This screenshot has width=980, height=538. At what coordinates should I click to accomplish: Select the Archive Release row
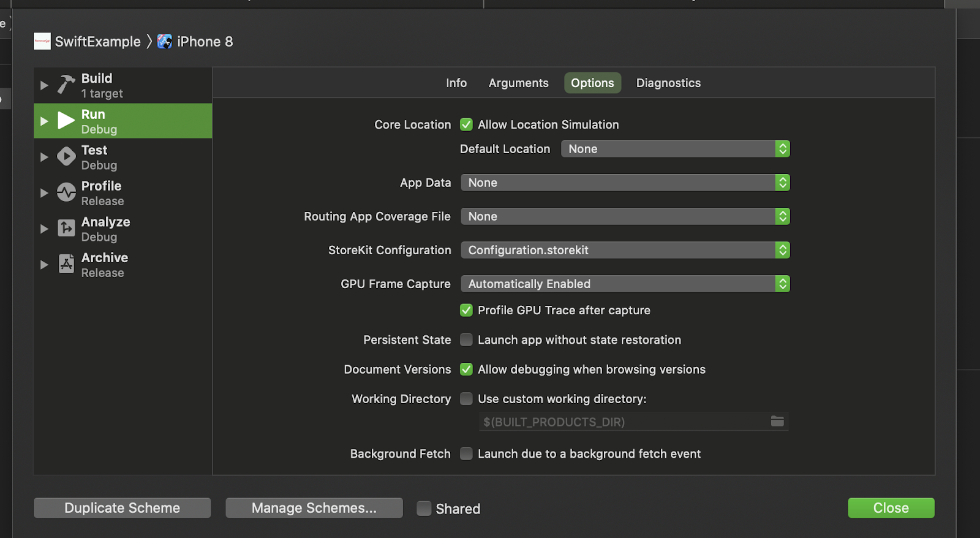coord(123,265)
